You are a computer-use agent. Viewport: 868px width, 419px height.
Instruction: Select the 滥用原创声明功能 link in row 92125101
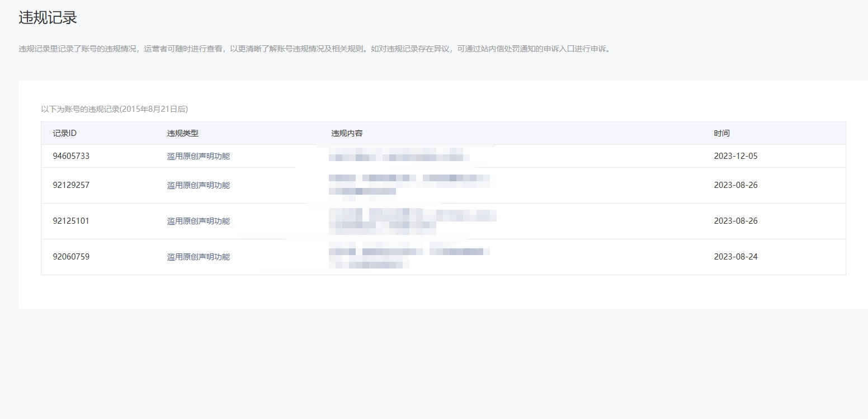pyautogui.click(x=198, y=221)
